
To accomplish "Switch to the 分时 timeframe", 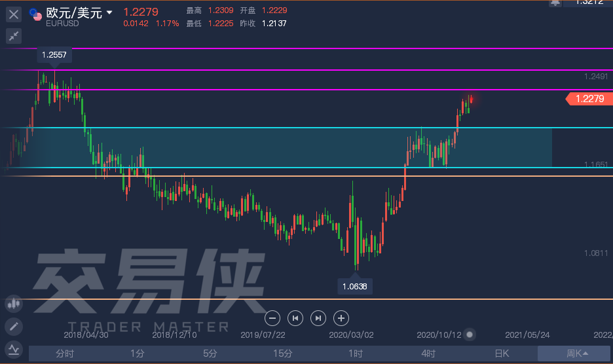I will pos(65,354).
